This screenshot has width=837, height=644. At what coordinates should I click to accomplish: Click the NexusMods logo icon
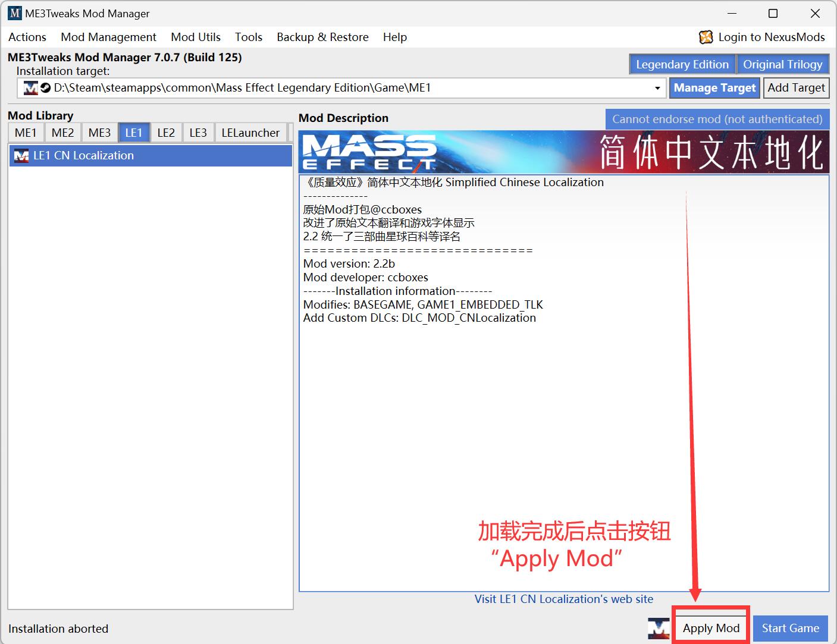[x=706, y=37]
